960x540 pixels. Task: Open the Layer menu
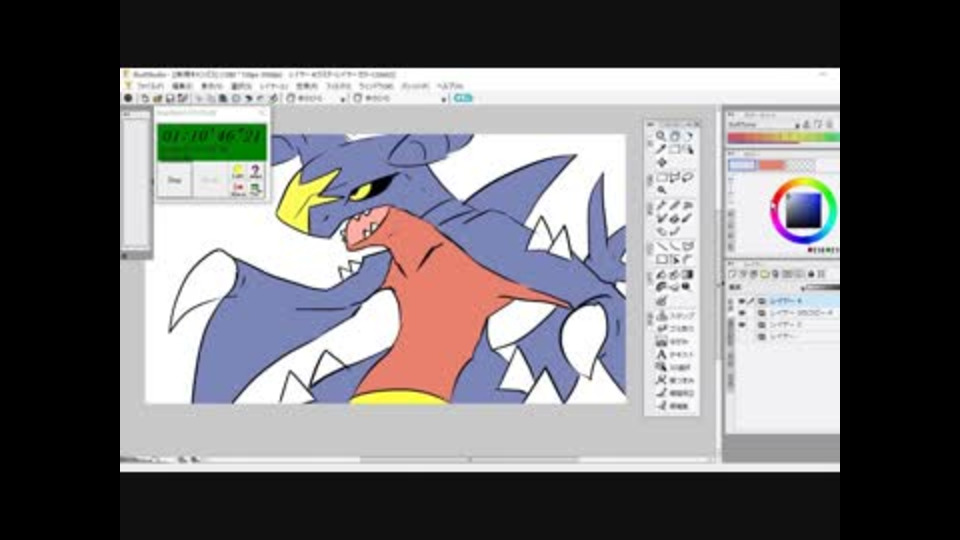pyautogui.click(x=273, y=86)
